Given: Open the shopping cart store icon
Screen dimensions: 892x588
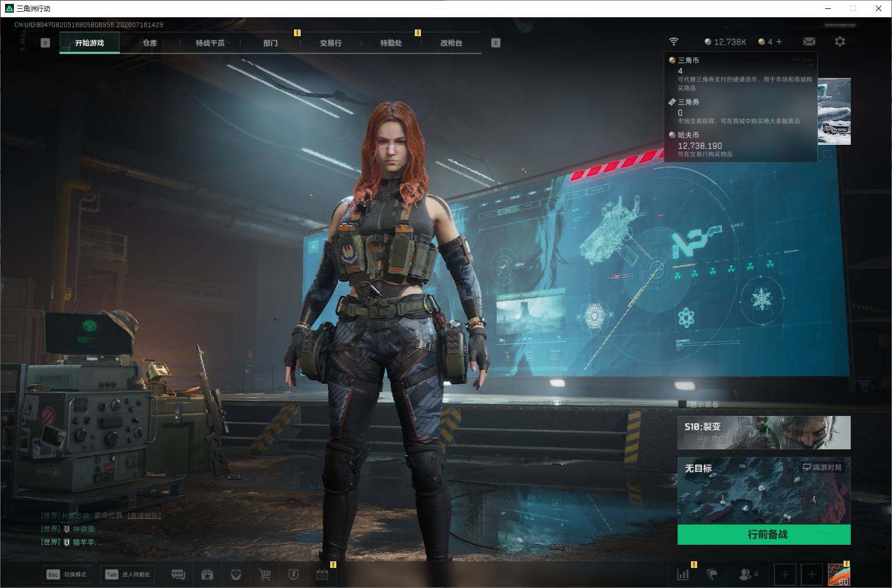Looking at the screenshot, I should [x=265, y=574].
